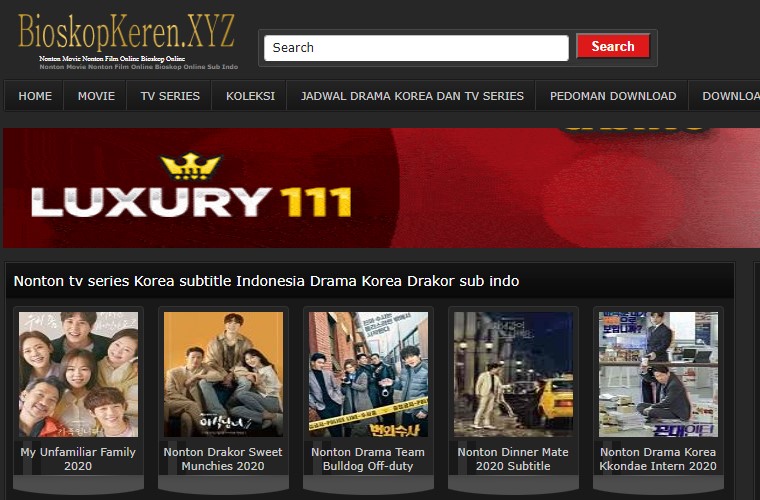Screen dimensions: 760x500
Task: Click the red Search button
Action: [x=613, y=47]
